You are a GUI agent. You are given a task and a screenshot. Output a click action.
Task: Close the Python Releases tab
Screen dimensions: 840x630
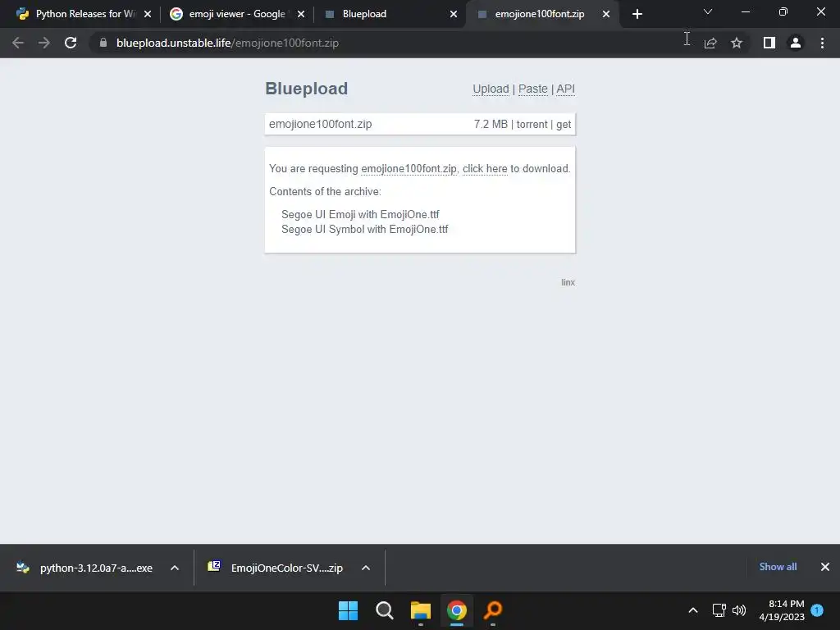coord(148,14)
